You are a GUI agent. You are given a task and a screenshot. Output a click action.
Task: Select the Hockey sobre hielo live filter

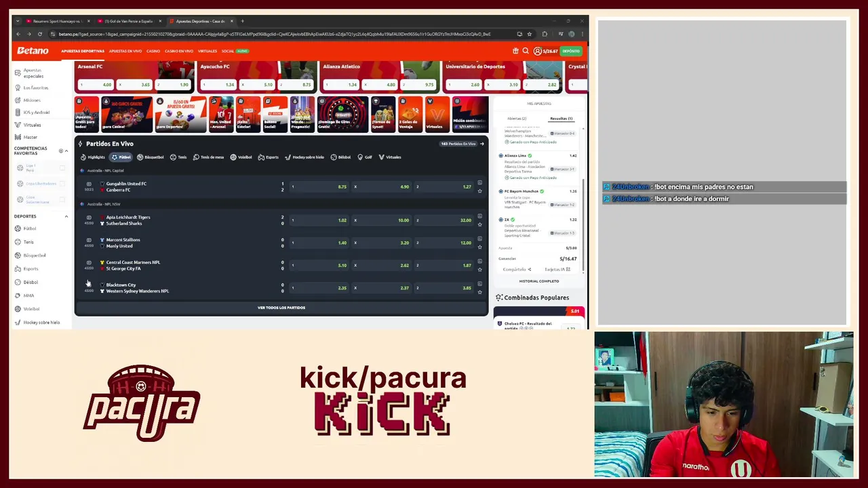point(304,157)
